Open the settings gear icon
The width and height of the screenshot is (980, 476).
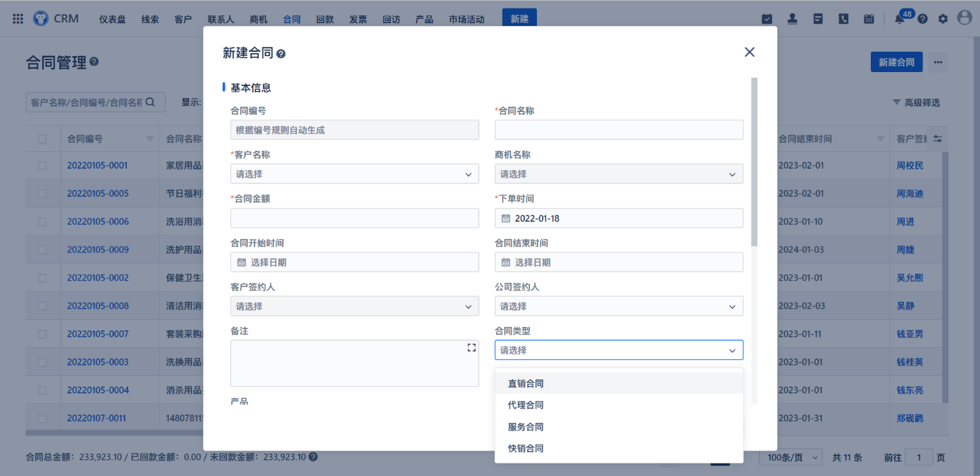[943, 19]
